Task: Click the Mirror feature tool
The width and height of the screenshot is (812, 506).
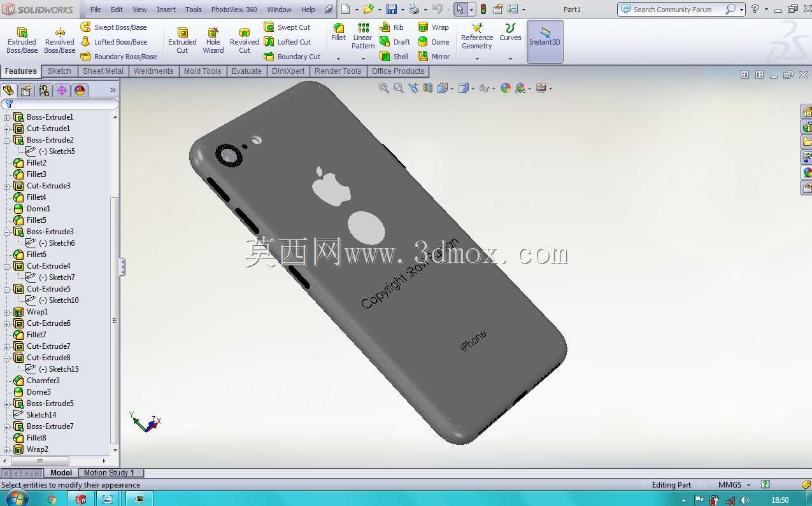Action: pyautogui.click(x=434, y=57)
